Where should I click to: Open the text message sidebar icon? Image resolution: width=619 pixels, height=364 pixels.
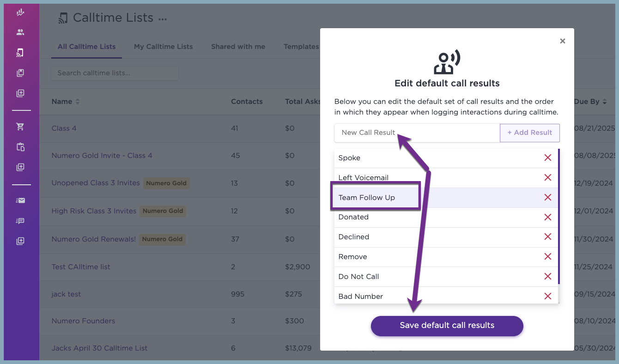[20, 221]
